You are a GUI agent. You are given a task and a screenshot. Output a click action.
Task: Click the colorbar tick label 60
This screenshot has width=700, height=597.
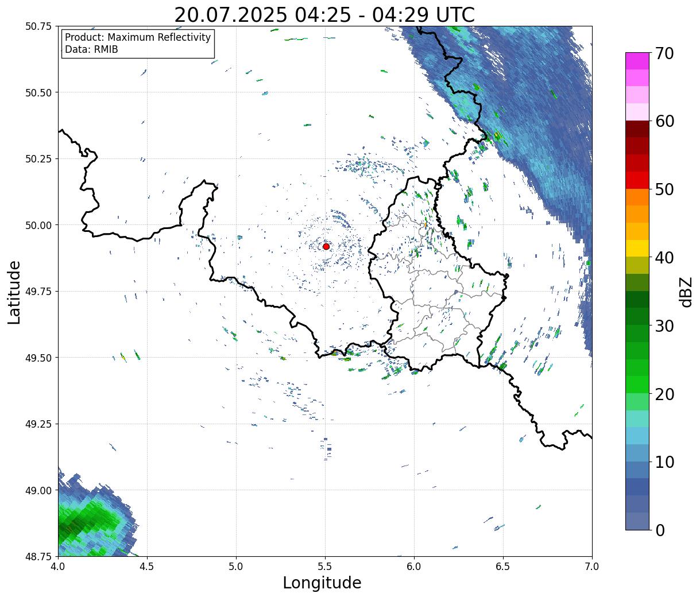pos(664,121)
